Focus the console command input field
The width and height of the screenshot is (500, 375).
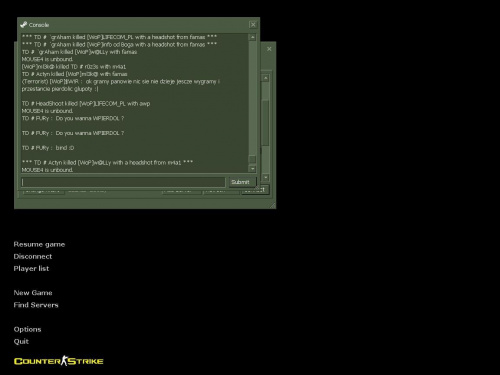(x=123, y=182)
